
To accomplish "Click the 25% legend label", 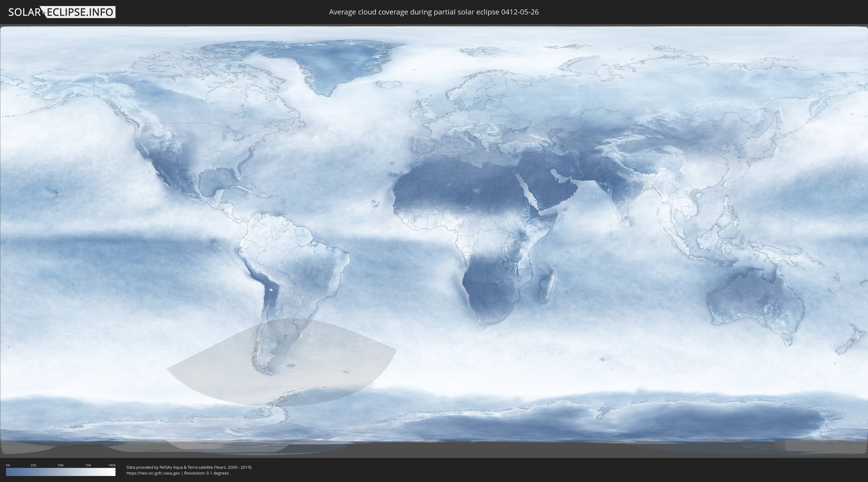I will click(x=33, y=465).
